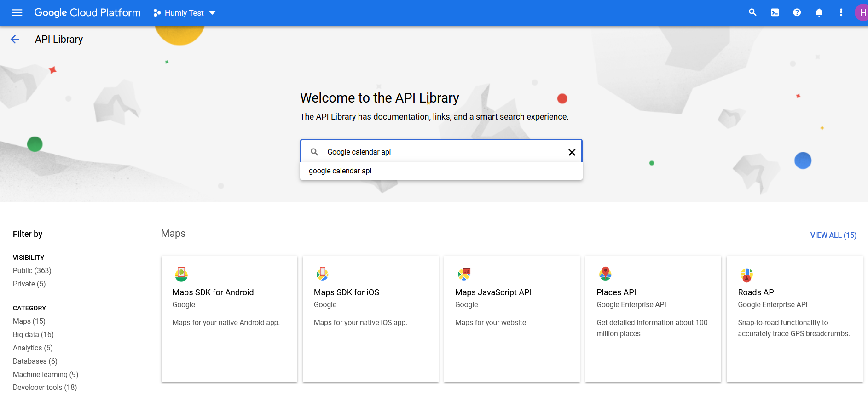
Task: Click the Google Cloud Platform logo
Action: pos(87,13)
